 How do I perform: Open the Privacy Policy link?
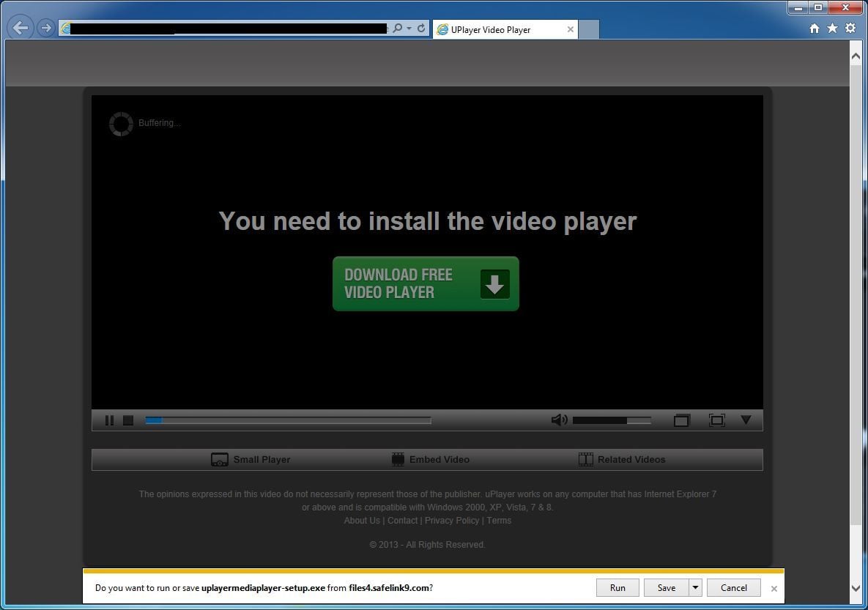point(451,520)
